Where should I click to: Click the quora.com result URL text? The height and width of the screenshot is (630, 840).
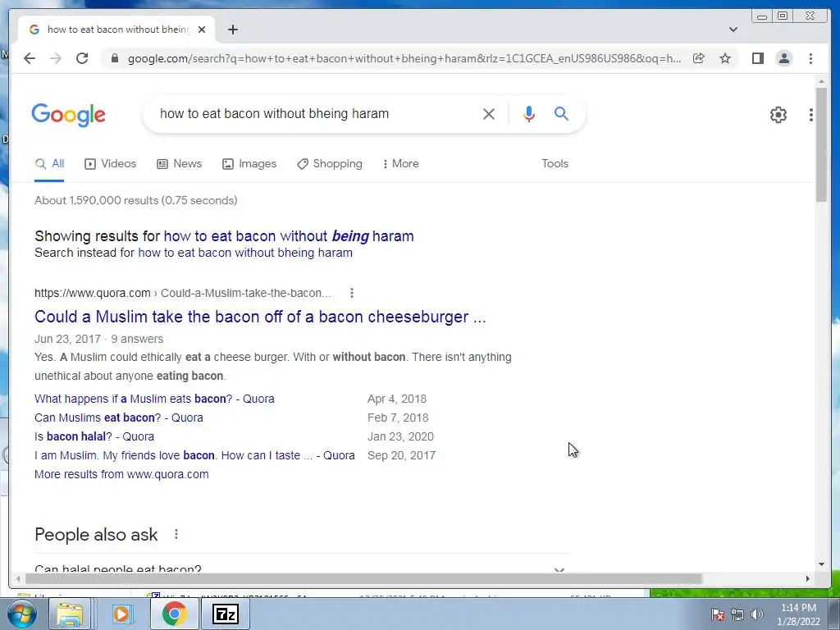183,293
